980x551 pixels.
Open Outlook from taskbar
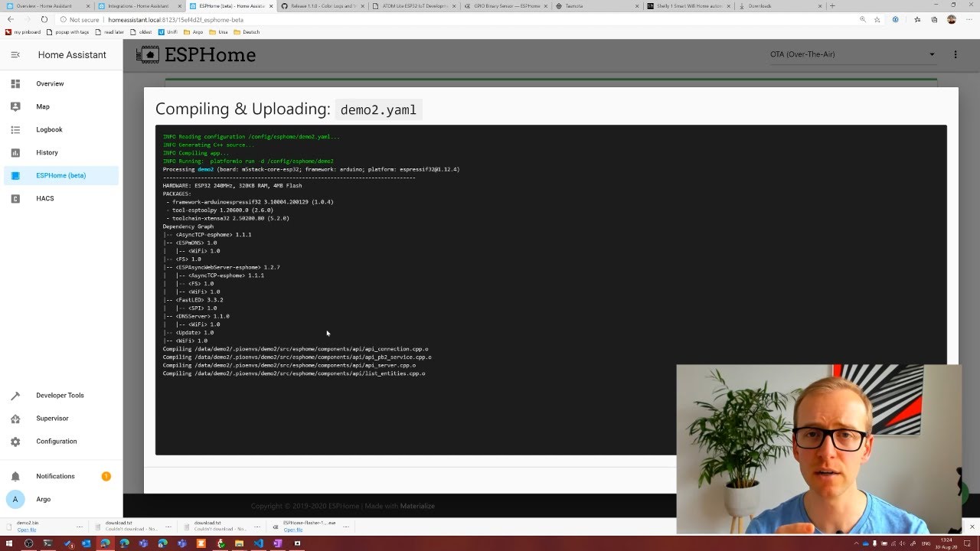click(x=87, y=543)
